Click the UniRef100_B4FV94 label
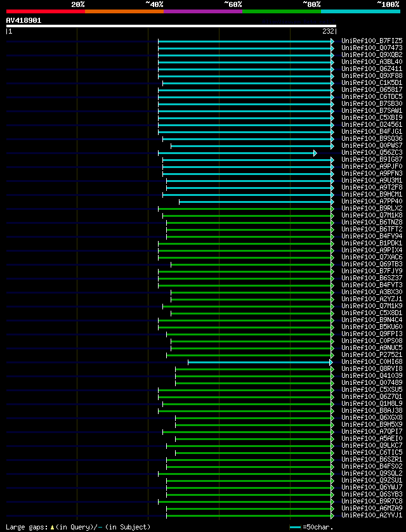Viewport: 406px width, 532px height. click(x=372, y=236)
